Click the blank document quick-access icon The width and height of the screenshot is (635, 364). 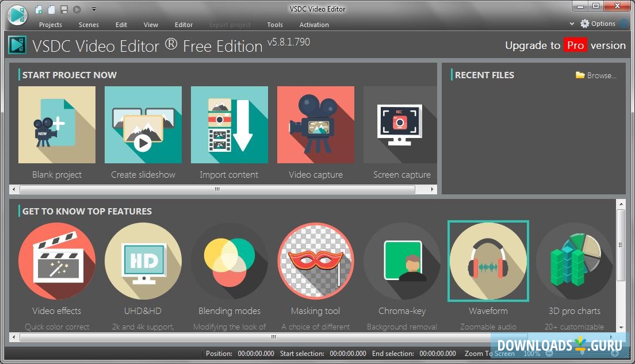tap(51, 9)
